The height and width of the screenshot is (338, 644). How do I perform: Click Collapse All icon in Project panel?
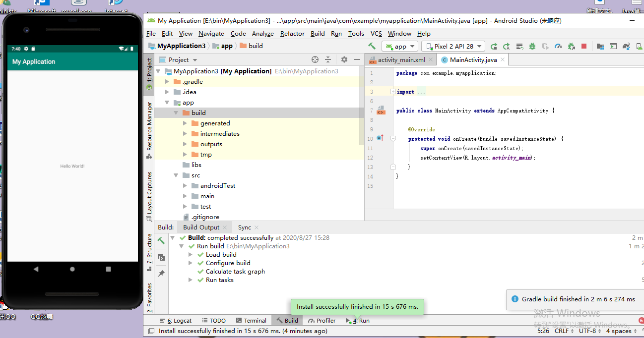click(328, 59)
